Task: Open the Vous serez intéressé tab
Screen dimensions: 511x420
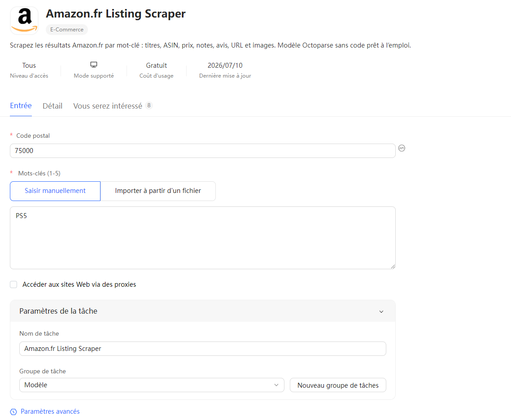Action: point(108,106)
